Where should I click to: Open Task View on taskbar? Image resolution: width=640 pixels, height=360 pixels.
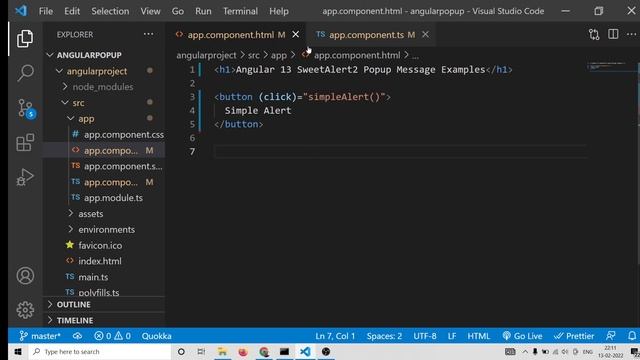click(201, 351)
